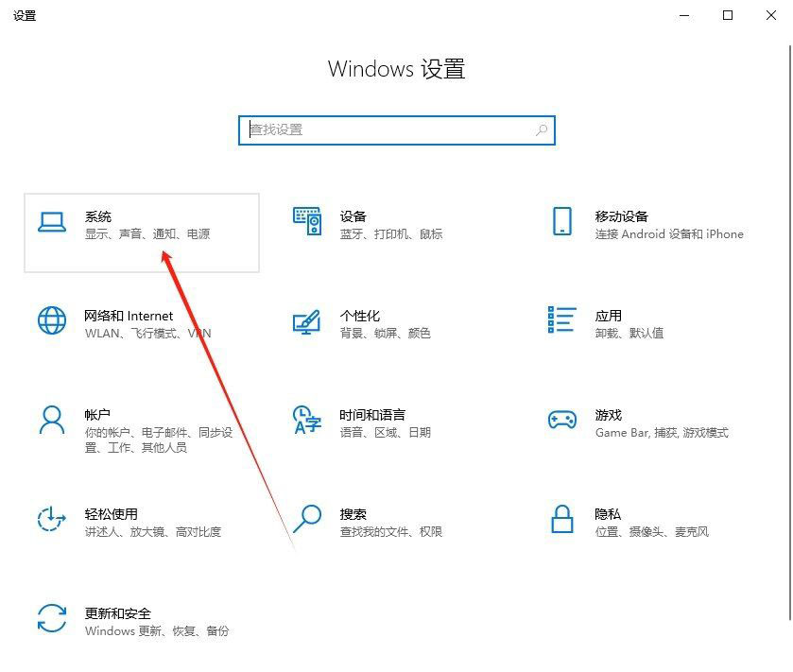
Task: Open the 系统 laptop icon
Action: (52, 222)
